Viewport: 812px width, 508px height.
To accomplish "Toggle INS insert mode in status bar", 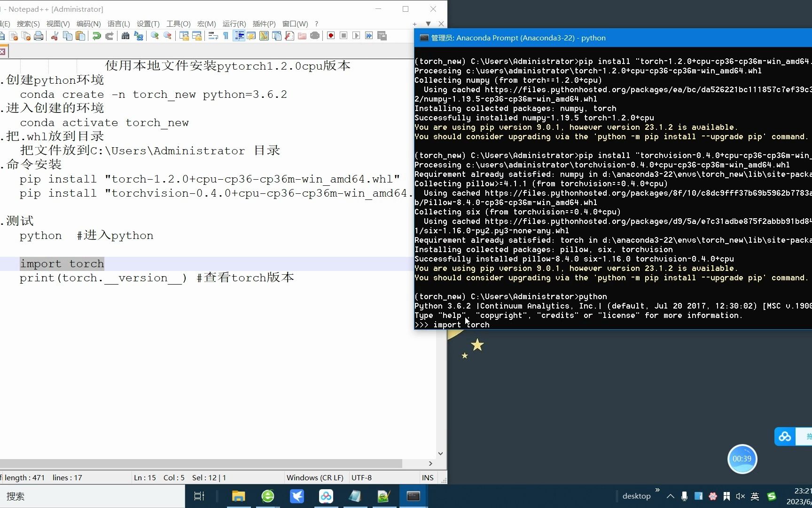I will 428,477.
